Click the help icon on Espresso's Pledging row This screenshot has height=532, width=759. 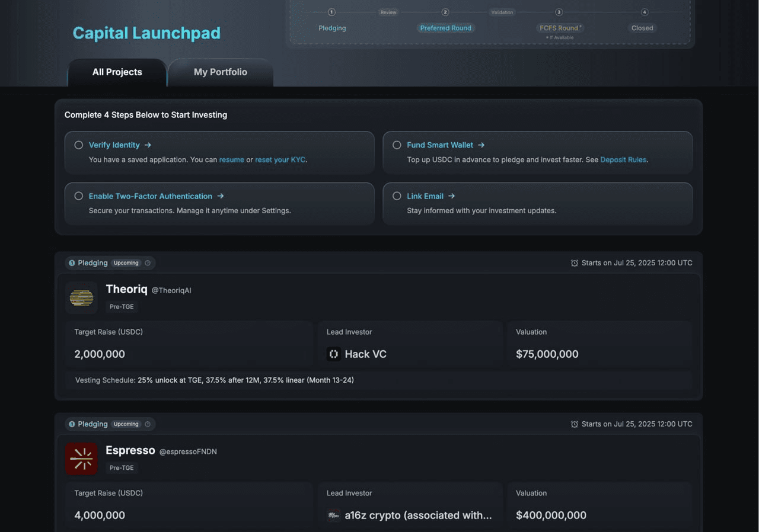click(x=148, y=424)
